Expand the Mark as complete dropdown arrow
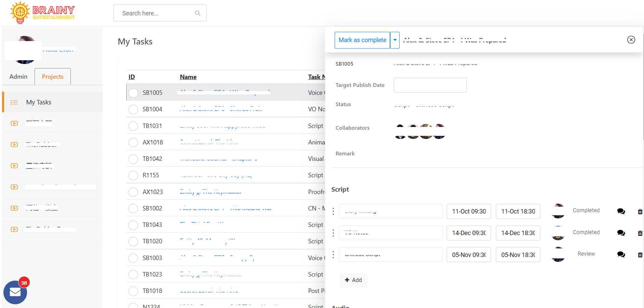 pos(395,40)
